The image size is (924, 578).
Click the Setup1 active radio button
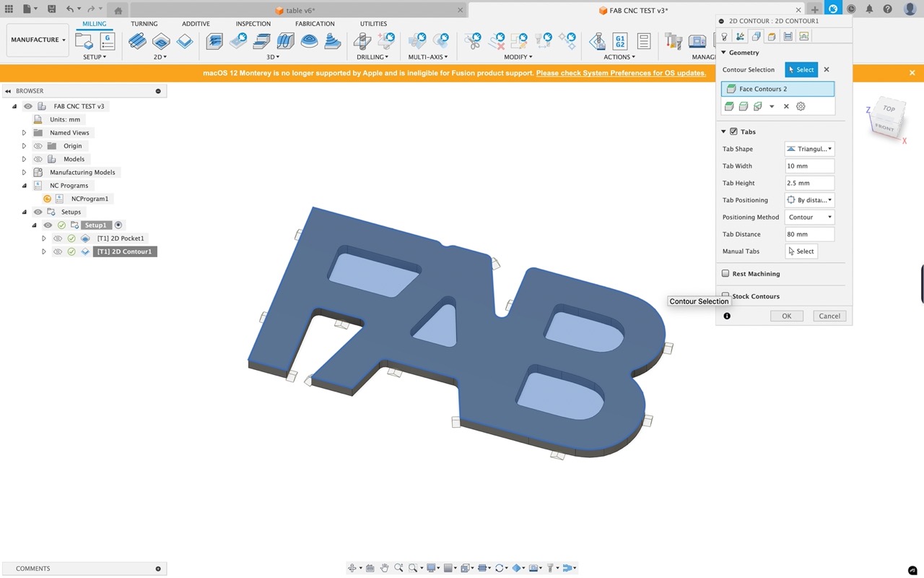coord(118,225)
